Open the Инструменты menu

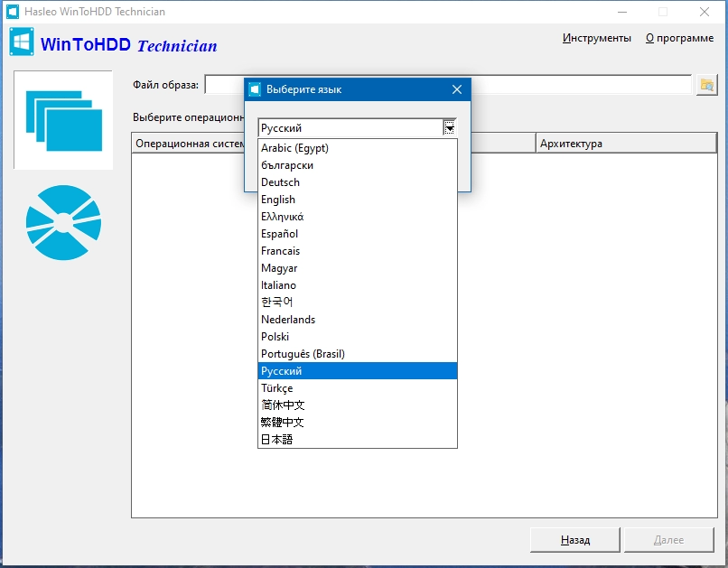[597, 38]
